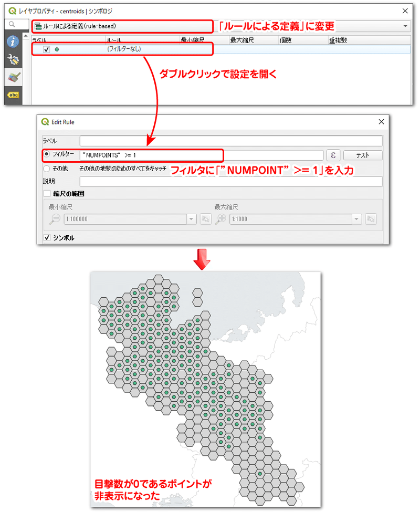Click the minimum scale zoom-out icon
Viewport: 420px width, 512px height.
click(x=55, y=219)
